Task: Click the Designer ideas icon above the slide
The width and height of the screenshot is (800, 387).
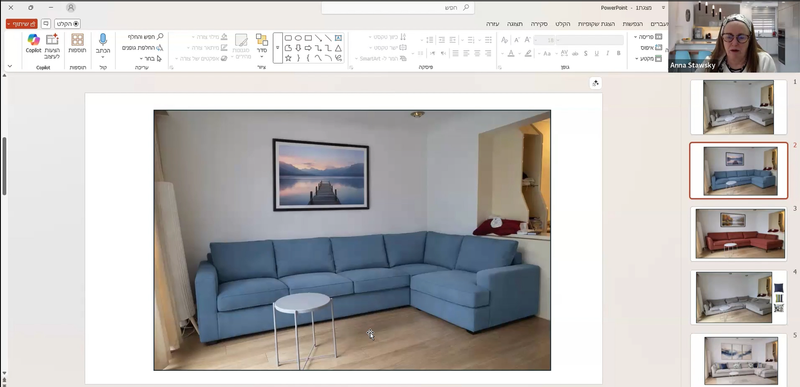Action: coord(595,83)
